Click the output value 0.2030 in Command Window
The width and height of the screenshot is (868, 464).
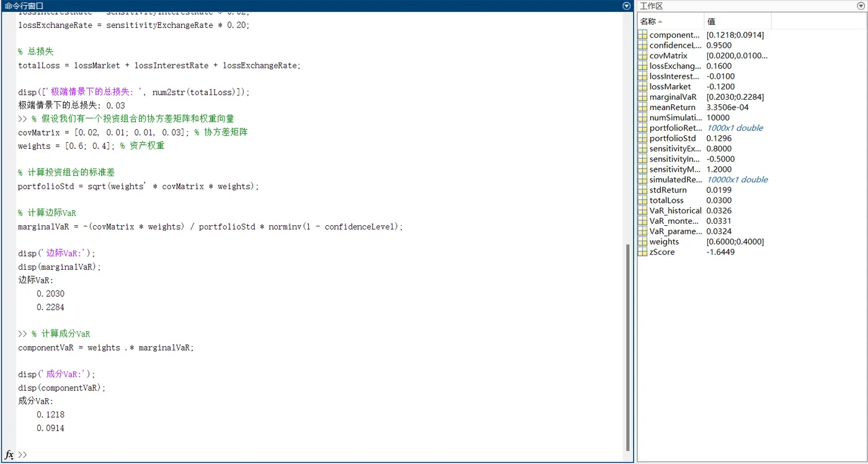(x=50, y=294)
